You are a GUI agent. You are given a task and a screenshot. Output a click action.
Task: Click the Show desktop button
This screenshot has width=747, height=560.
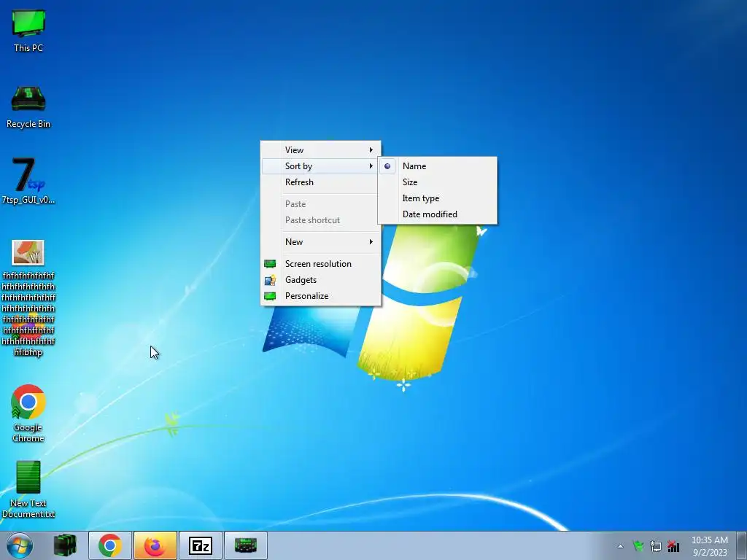[x=741, y=545]
